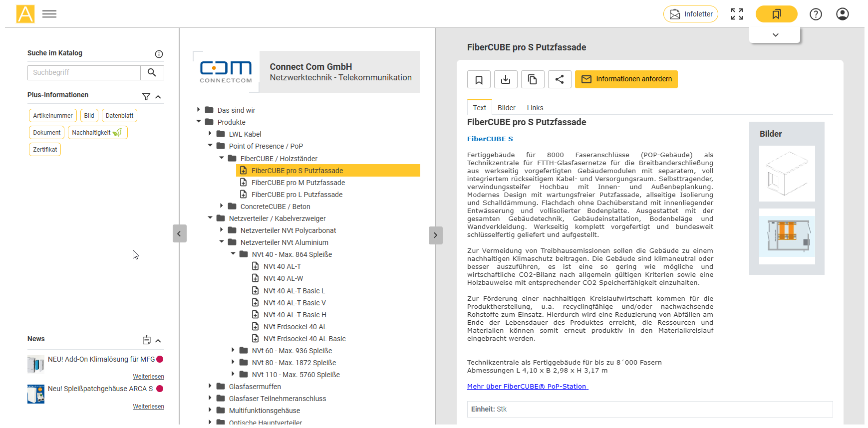Open news NEU! Add-On Klimalösung für MFG
Screen dimensions: 868x428
click(x=101, y=359)
